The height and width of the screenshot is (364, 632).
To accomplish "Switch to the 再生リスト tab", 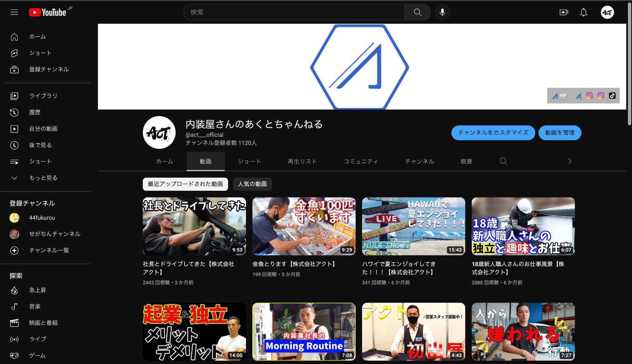I will [x=302, y=161].
